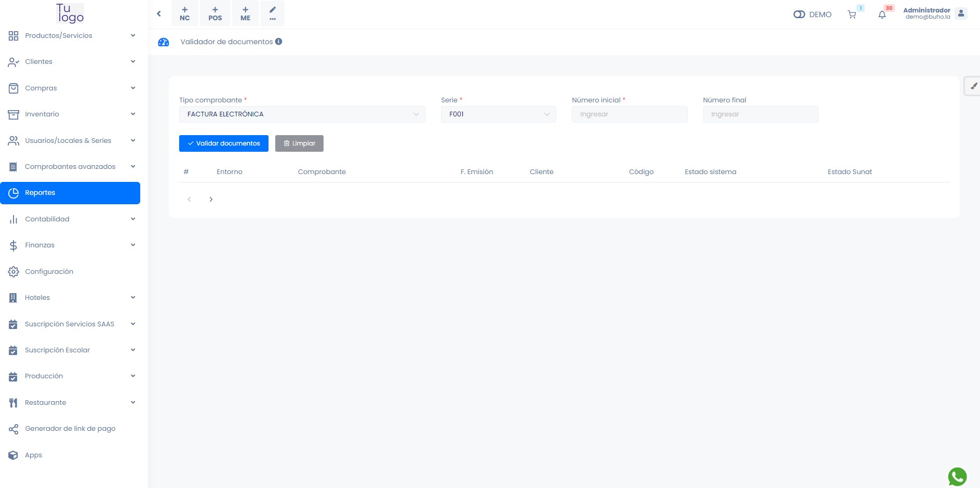
Task: Open the pencil edit shortcuts icon
Action: point(273,14)
